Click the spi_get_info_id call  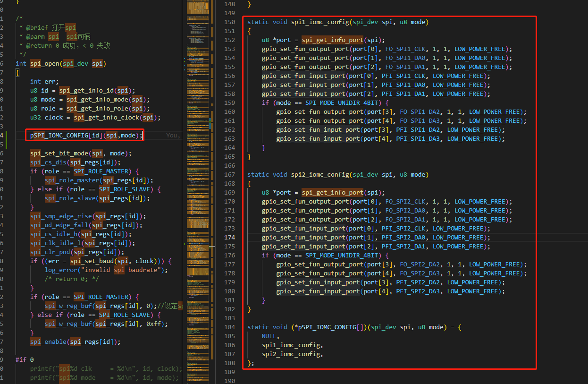tap(86, 90)
